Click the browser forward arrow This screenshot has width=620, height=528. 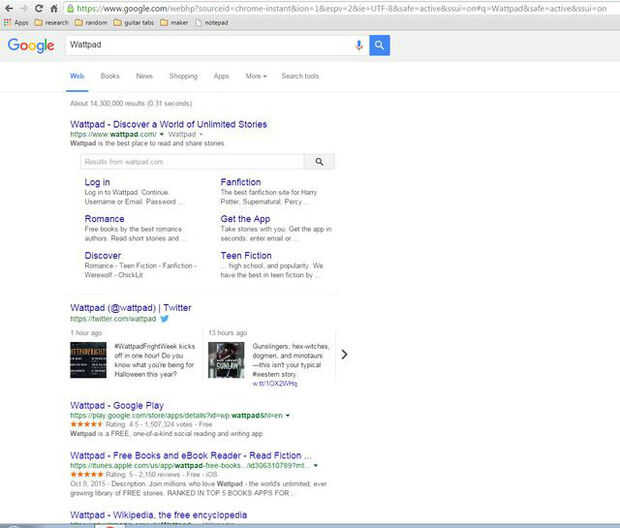pos(24,8)
